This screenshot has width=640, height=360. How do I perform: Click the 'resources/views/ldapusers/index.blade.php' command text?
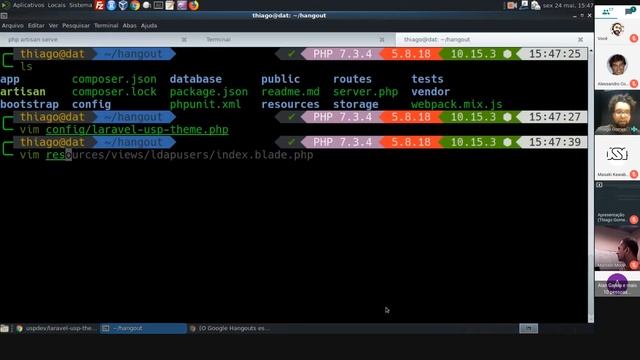pos(180,155)
